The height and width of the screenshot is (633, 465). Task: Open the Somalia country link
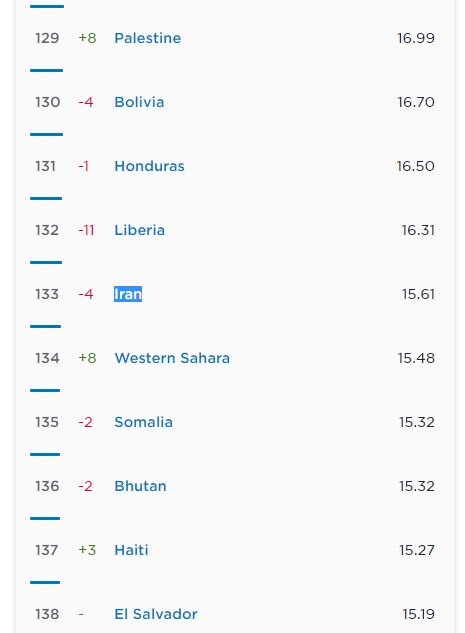click(143, 422)
